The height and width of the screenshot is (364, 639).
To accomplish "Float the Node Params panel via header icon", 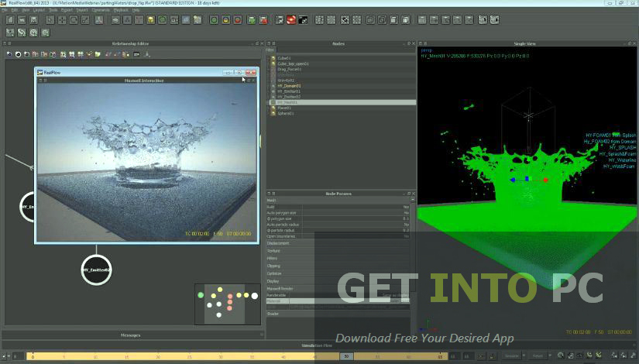I will pyautogui.click(x=409, y=193).
